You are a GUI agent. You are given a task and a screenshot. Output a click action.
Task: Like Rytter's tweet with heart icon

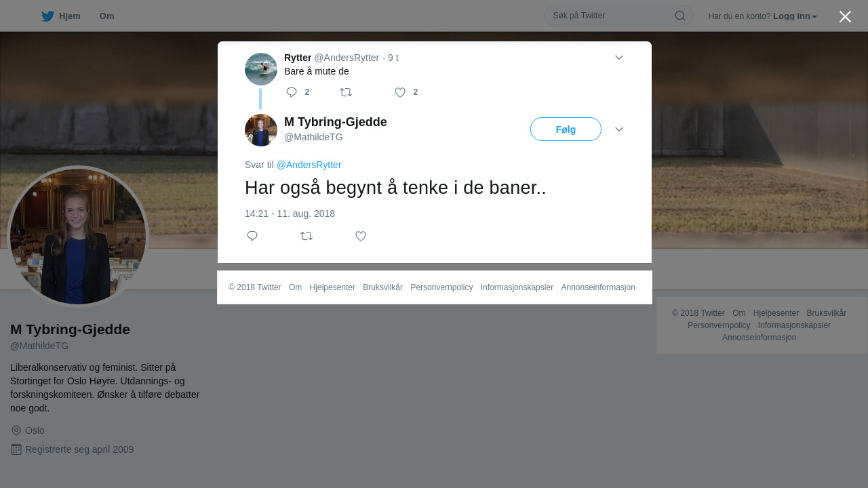(400, 92)
